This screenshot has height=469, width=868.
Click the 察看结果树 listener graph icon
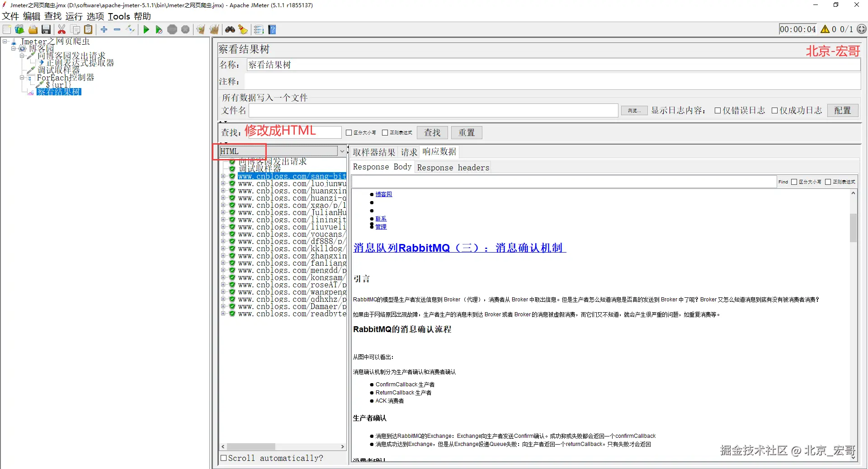click(x=30, y=92)
